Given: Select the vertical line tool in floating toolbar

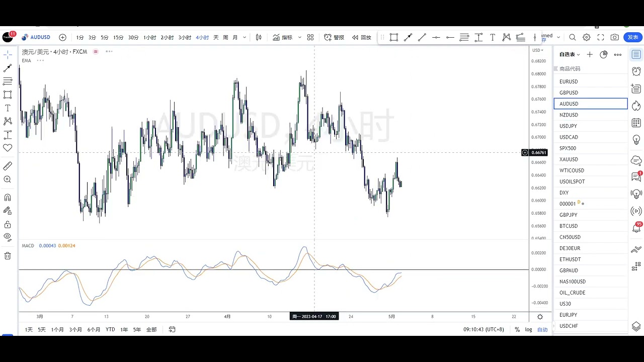Looking at the screenshot, I should (535, 37).
